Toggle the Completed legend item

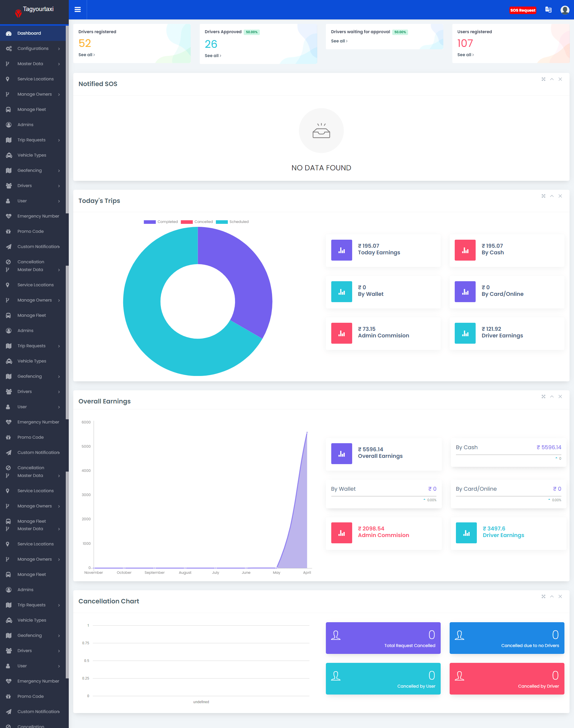pyautogui.click(x=161, y=222)
